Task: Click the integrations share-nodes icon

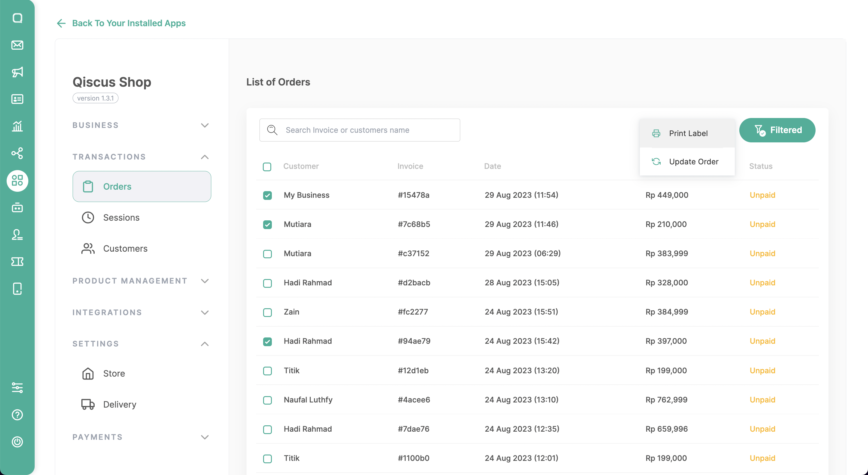Action: tap(17, 153)
